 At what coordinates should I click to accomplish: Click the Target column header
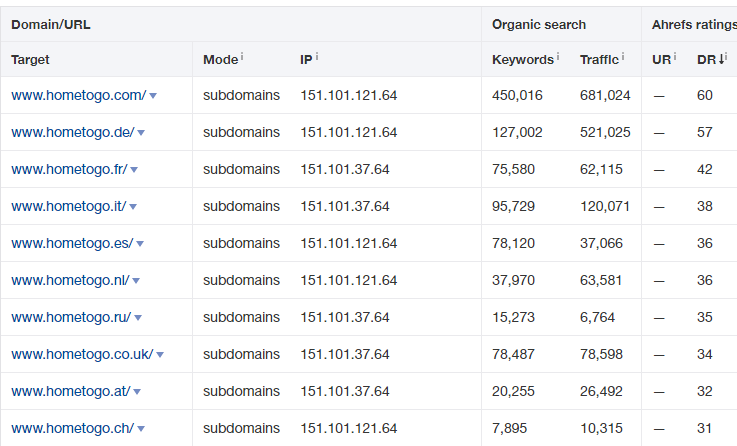click(x=30, y=60)
